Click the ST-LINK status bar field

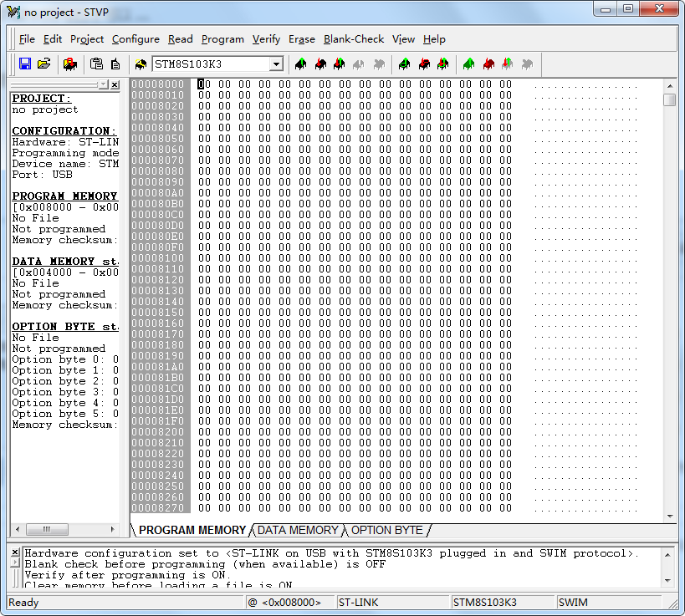click(x=392, y=603)
